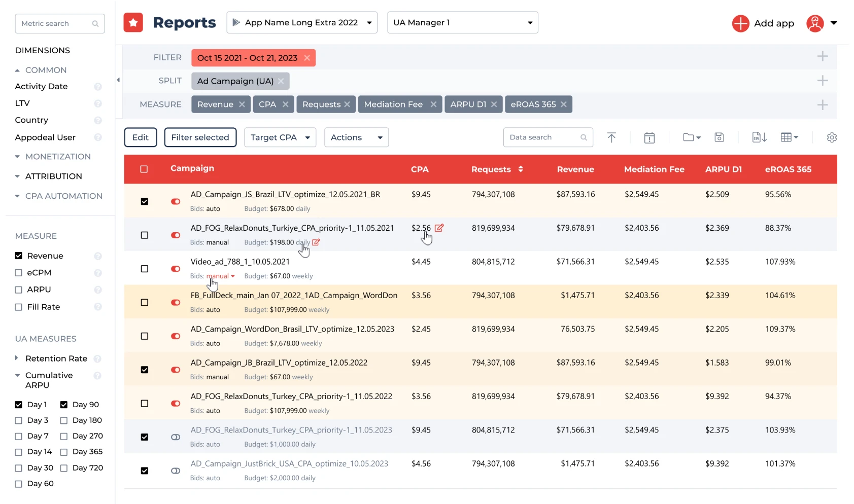Click the ARPU D1 column header
Image resolution: width=854 pixels, height=504 pixels.
[x=723, y=169]
